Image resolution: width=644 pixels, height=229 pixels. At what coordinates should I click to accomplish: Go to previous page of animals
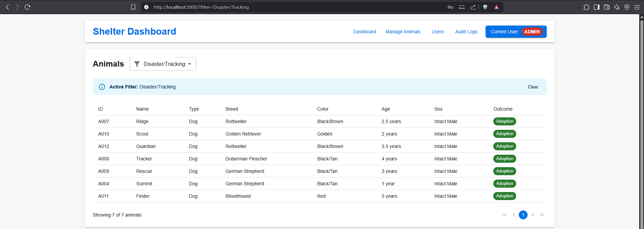[x=514, y=215]
